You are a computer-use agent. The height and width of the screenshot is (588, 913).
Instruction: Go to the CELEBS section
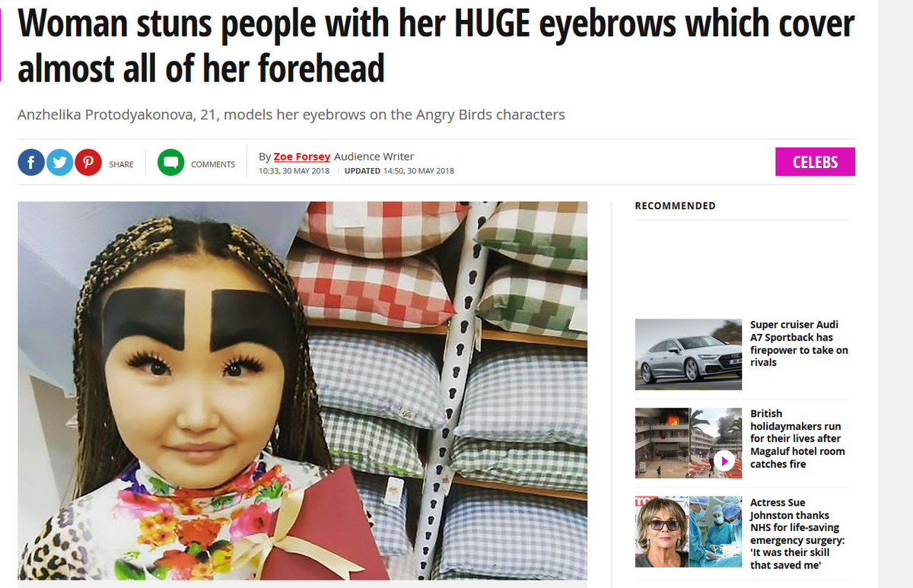815,162
